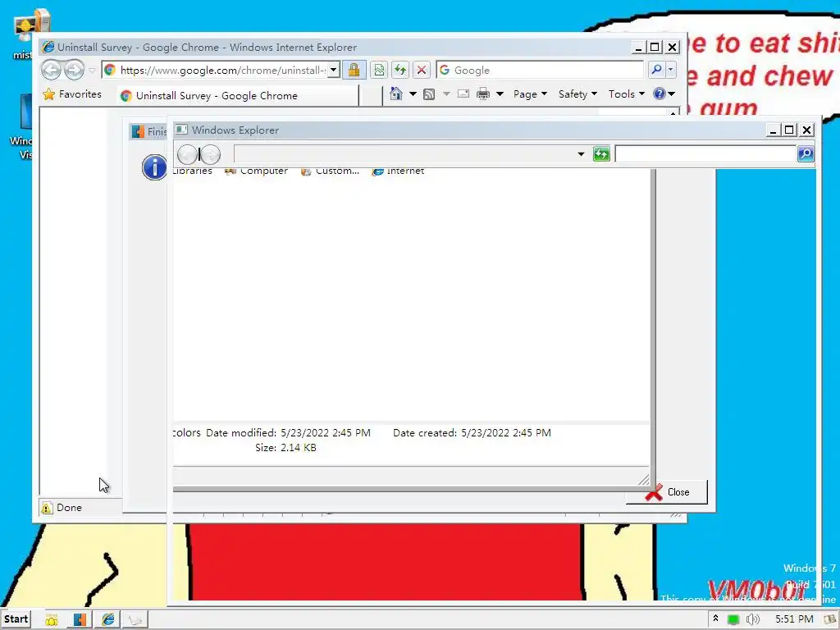
Task: Open a new blank tab in IE
Action: coord(371,95)
